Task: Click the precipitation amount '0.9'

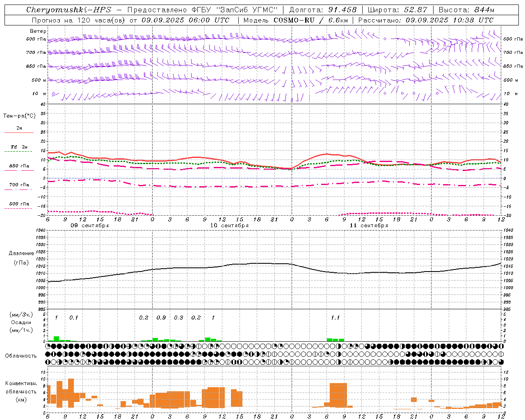Action: pyautogui.click(x=161, y=318)
